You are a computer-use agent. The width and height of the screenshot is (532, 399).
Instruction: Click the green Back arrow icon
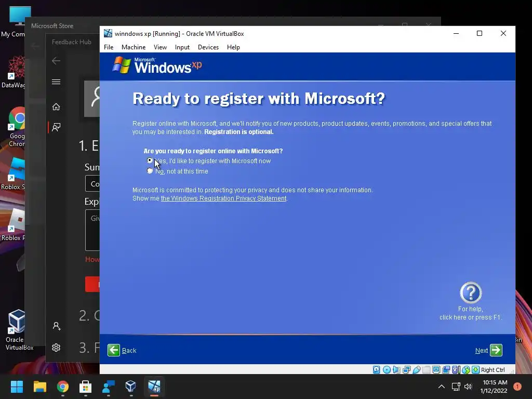[114, 350]
